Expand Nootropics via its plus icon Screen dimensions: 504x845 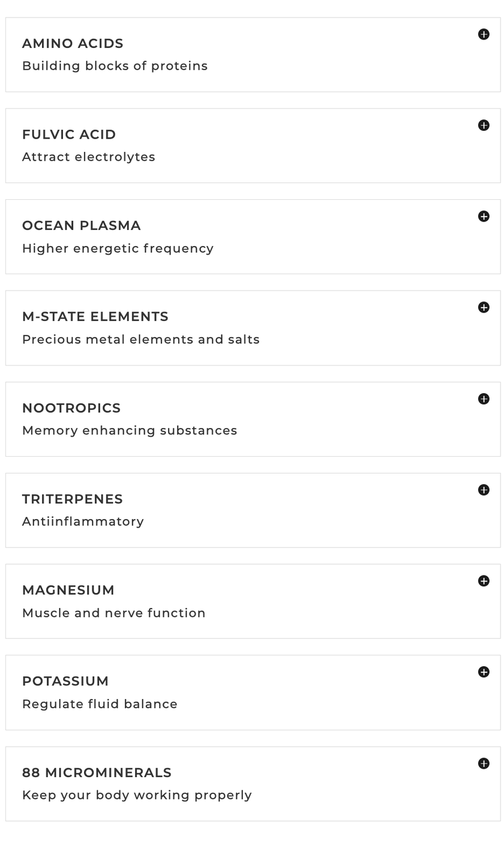[484, 399]
